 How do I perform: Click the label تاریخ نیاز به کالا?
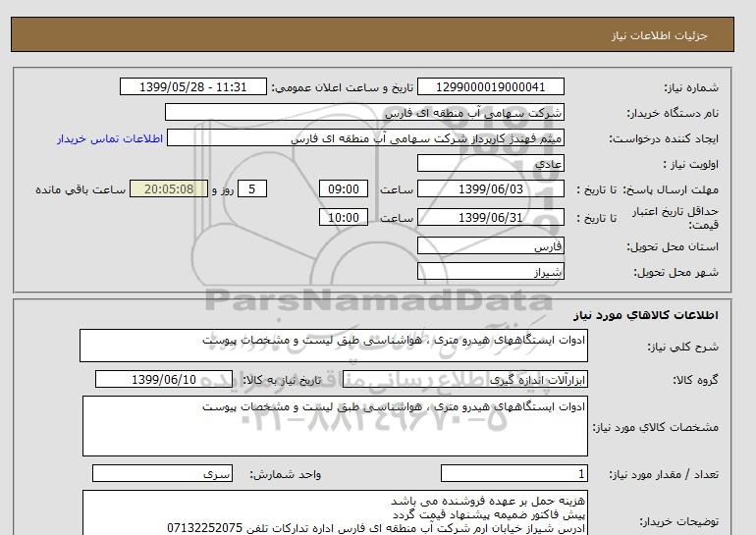(x=282, y=380)
